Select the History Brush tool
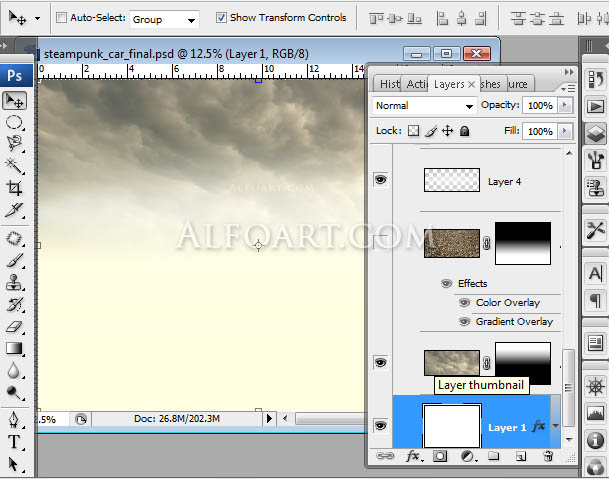The image size is (609, 479). (x=14, y=305)
